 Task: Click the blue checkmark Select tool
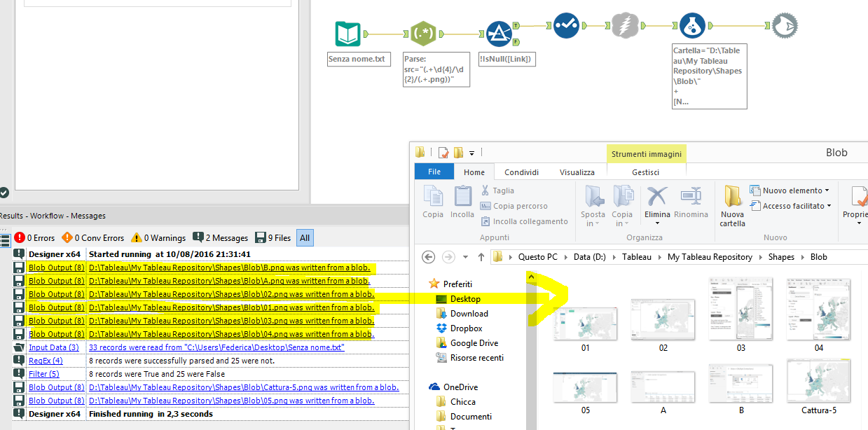click(565, 26)
